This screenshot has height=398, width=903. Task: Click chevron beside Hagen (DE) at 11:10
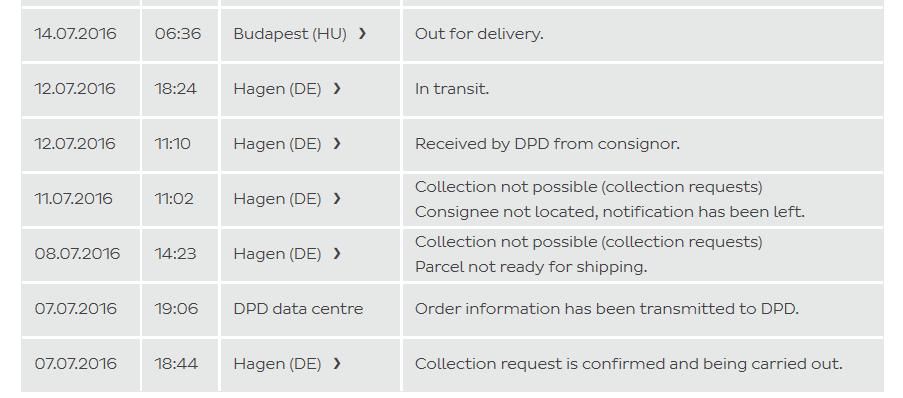pos(337,143)
